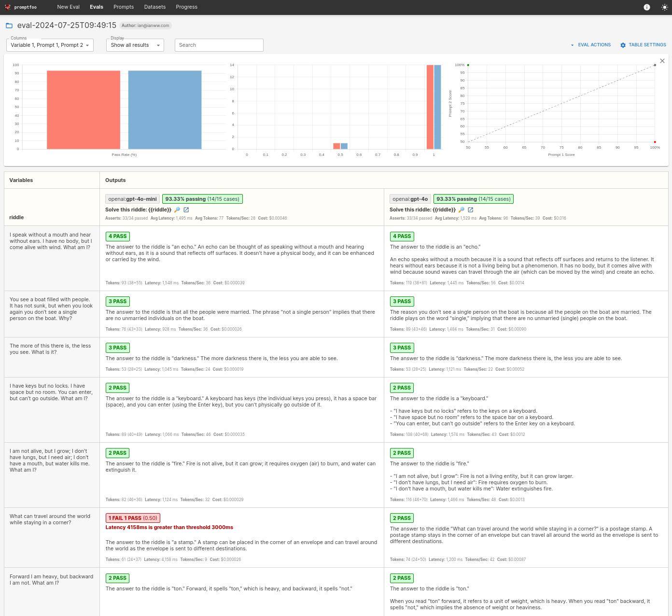Click the red bar in Pass Rate chart
This screenshot has width=672, height=616.
coord(84,110)
